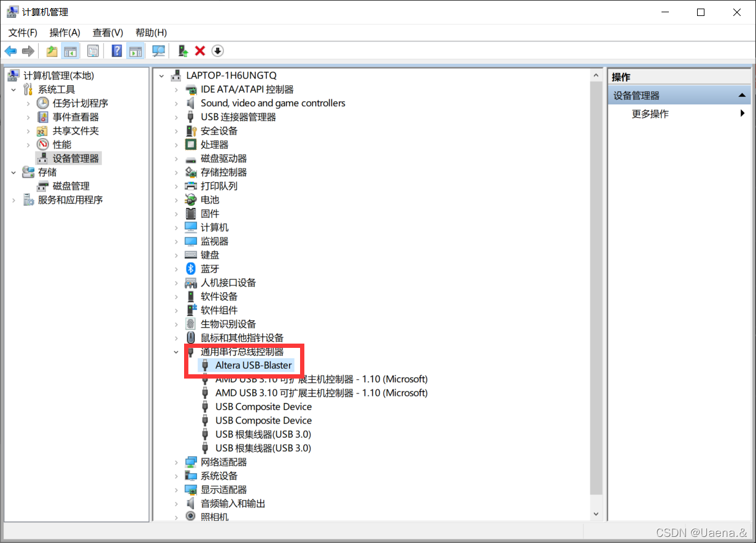Click device list scrollbar down arrow
756x543 pixels.
point(596,514)
